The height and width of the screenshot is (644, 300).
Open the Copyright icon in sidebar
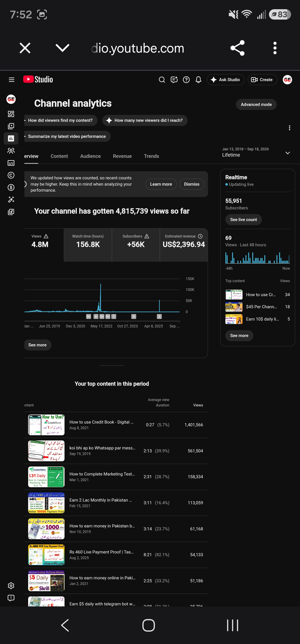click(11, 175)
